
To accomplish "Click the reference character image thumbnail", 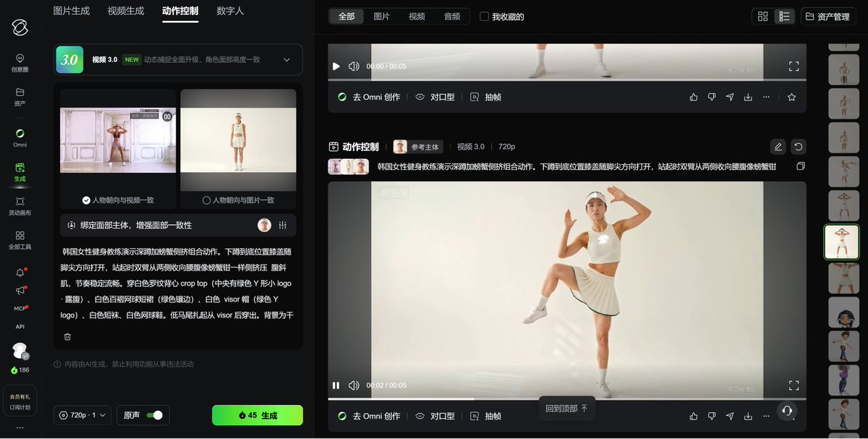I will click(238, 140).
